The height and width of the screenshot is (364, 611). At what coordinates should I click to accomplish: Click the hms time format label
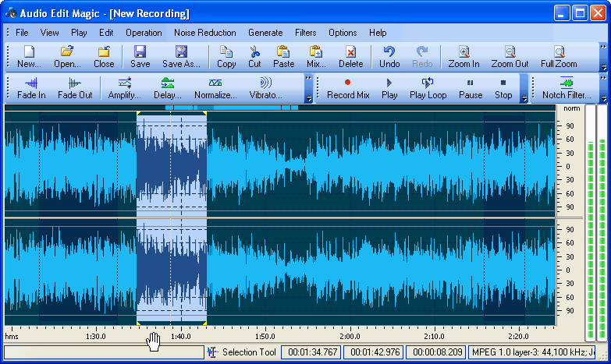coord(12,337)
